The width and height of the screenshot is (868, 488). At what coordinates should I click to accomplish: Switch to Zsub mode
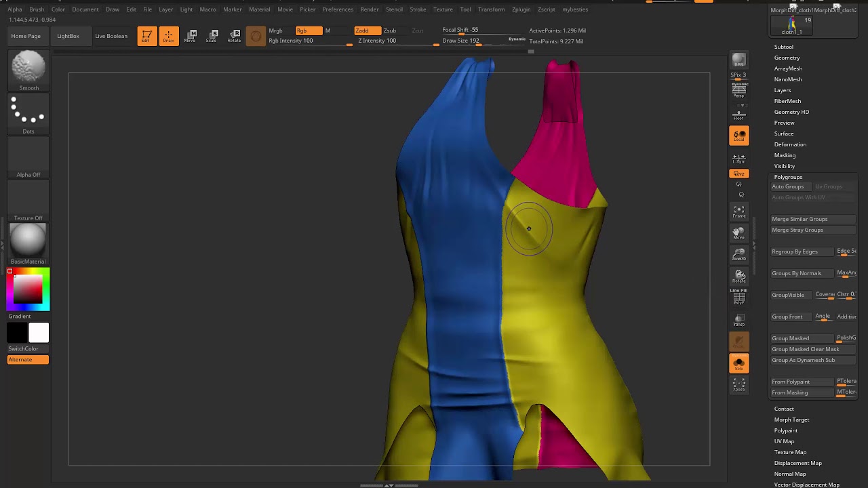coord(390,30)
